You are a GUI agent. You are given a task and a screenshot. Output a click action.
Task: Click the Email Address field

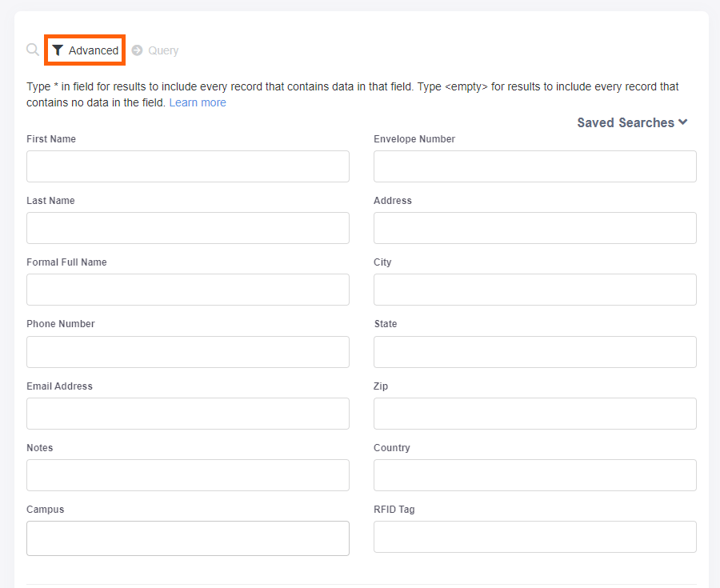[x=188, y=414]
